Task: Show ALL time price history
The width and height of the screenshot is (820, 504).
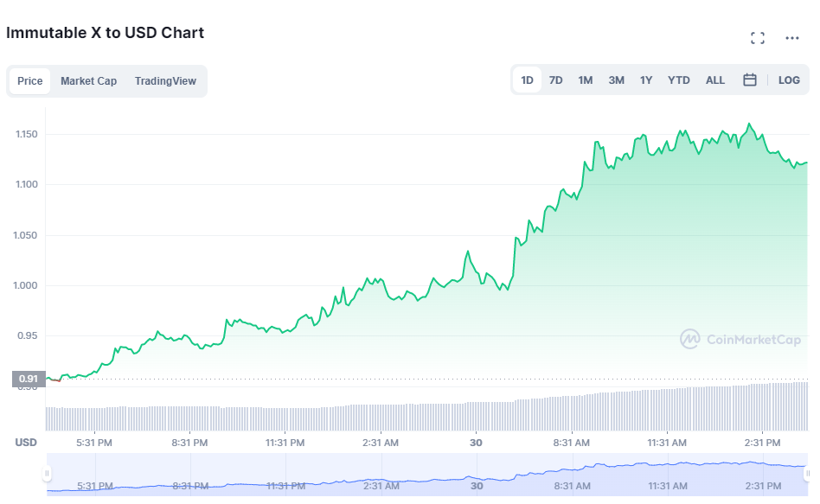Action: point(714,80)
